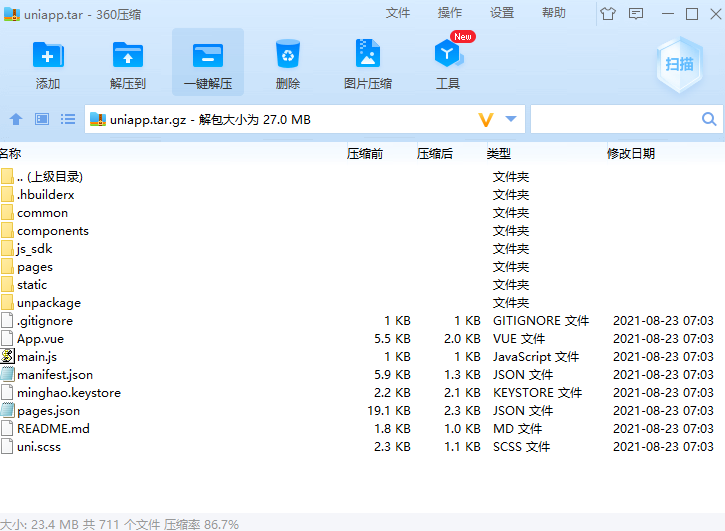725x531 pixels.
Task: Expand the address bar path dropdown arrow
Action: point(511,119)
